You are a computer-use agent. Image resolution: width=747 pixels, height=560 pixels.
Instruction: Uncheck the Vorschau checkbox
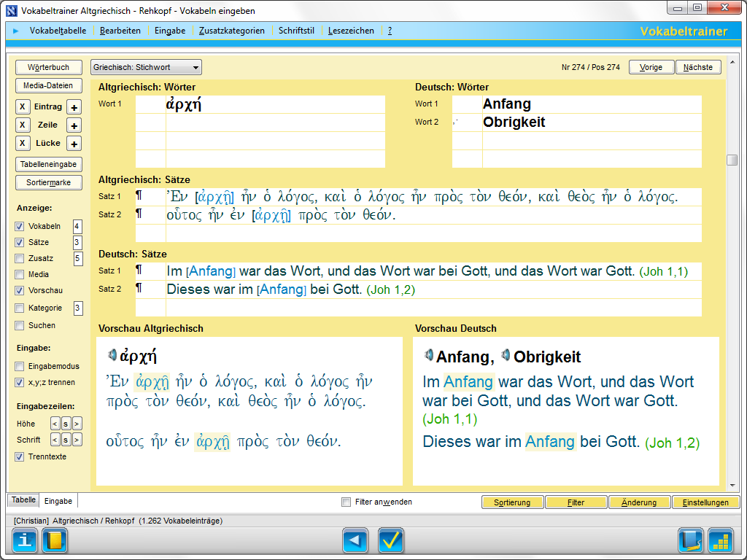pos(20,290)
